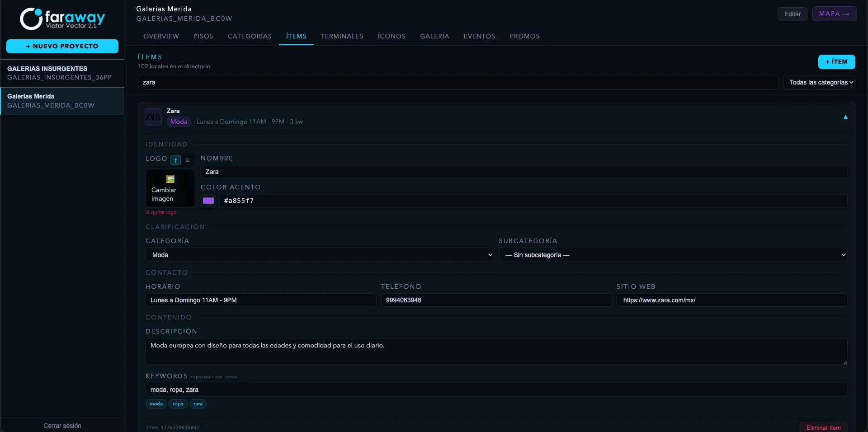
Task: Open the logo grid picker icon
Action: click(188, 160)
